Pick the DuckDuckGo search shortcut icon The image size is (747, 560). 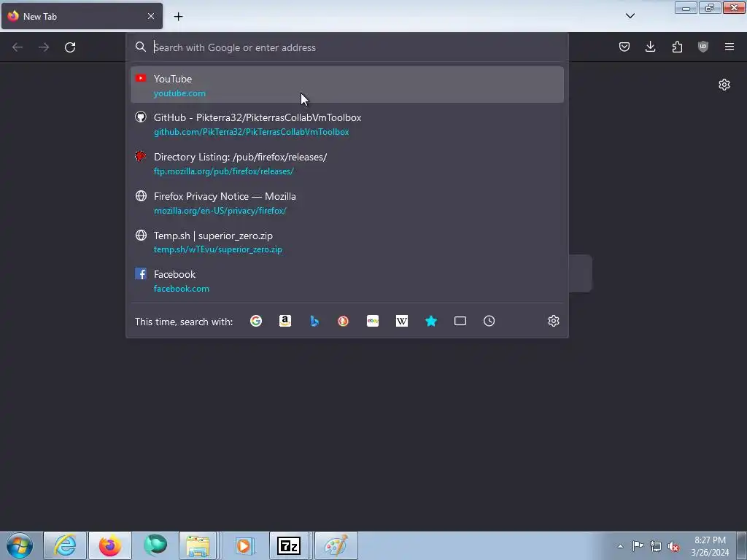(343, 321)
